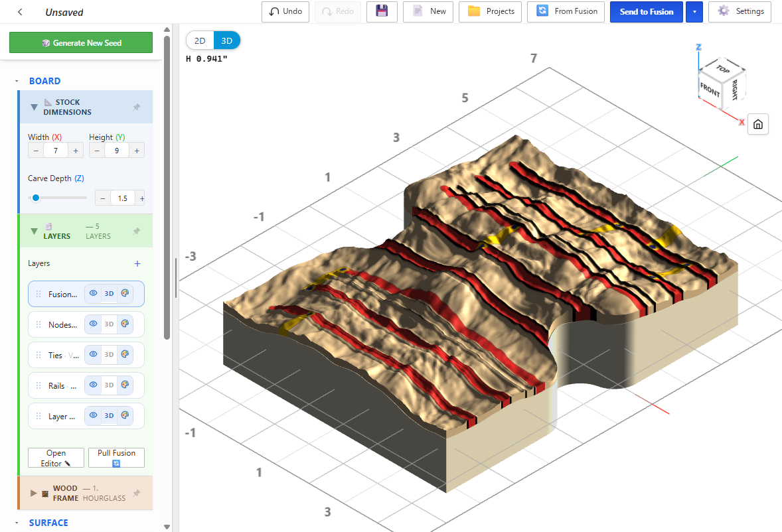Add a new layer with plus icon
Image resolution: width=782 pixels, height=532 pixels.
pyautogui.click(x=137, y=263)
